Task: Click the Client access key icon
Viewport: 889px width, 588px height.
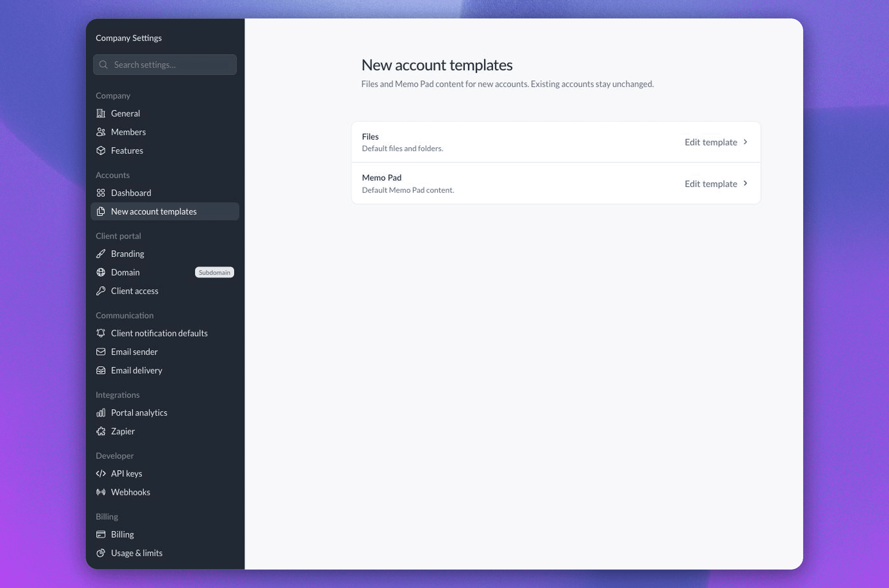Action: (x=101, y=291)
